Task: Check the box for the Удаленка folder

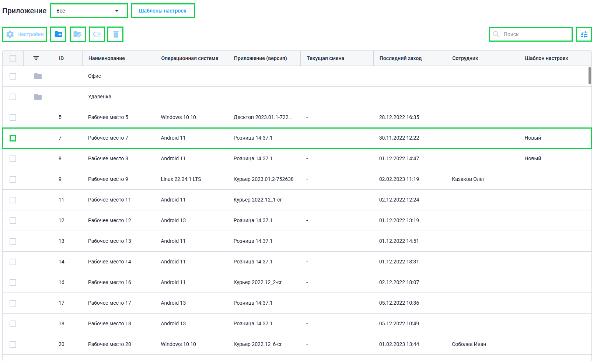Action: tap(13, 97)
